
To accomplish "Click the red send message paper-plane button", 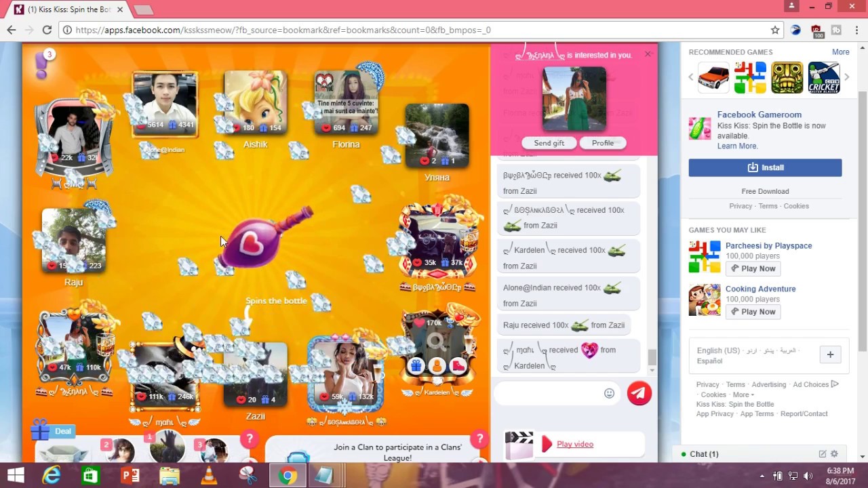I will 639,393.
